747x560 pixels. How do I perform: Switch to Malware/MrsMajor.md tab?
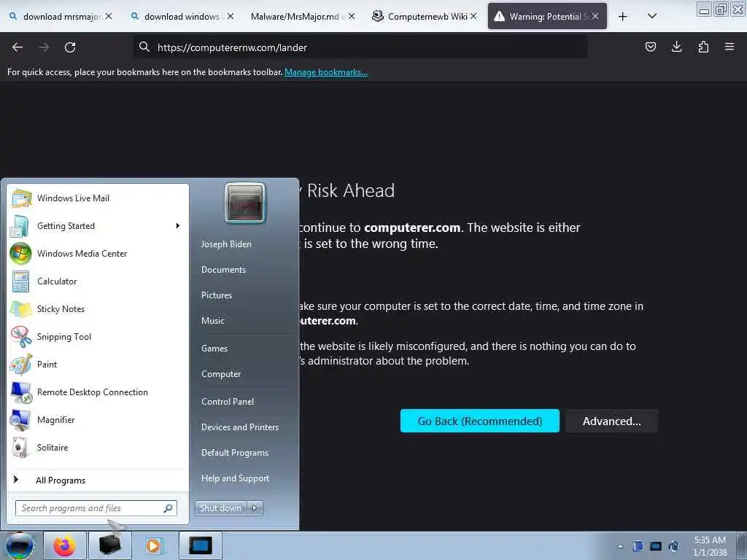(295, 17)
